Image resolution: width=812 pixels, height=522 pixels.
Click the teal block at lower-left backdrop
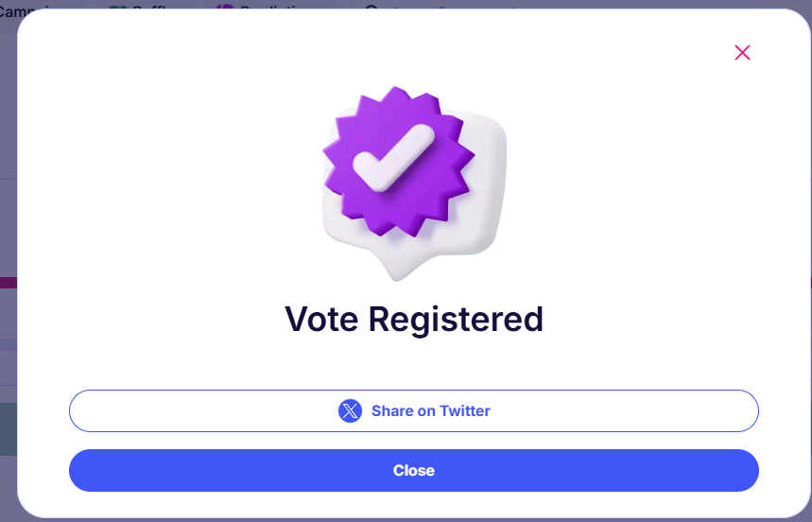(9, 429)
